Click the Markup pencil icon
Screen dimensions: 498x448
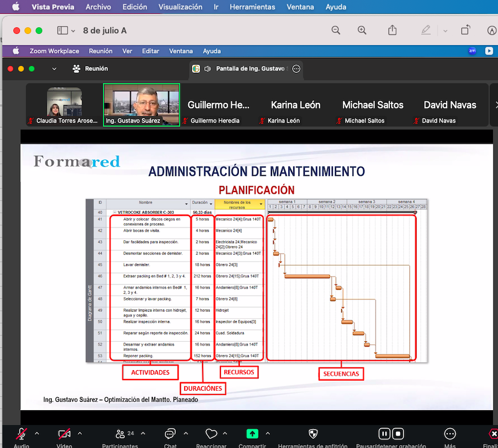426,30
